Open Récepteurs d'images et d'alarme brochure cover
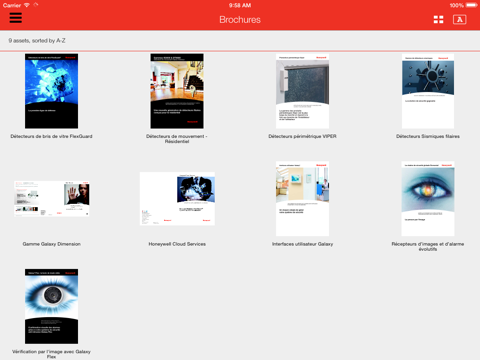The width and height of the screenshot is (480, 360). click(428, 199)
